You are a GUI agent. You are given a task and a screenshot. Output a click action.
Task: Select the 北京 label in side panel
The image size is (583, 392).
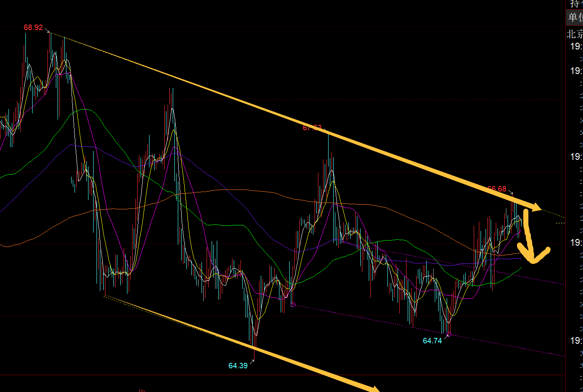(x=575, y=34)
